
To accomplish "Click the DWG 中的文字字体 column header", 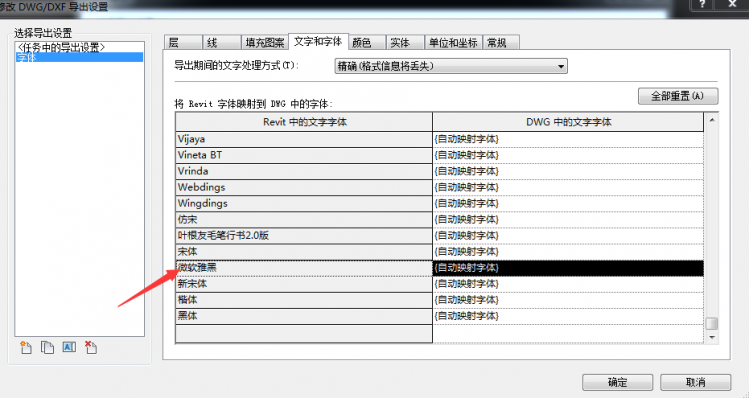I will (x=568, y=122).
